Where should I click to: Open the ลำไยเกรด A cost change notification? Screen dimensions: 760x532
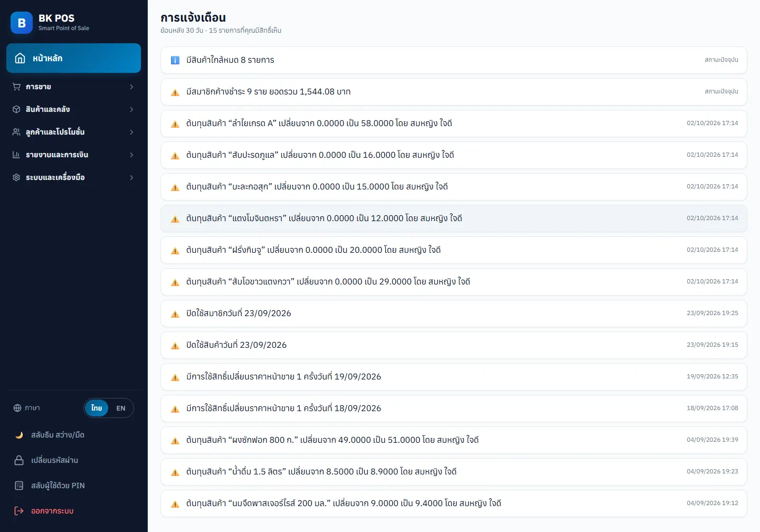(x=454, y=123)
